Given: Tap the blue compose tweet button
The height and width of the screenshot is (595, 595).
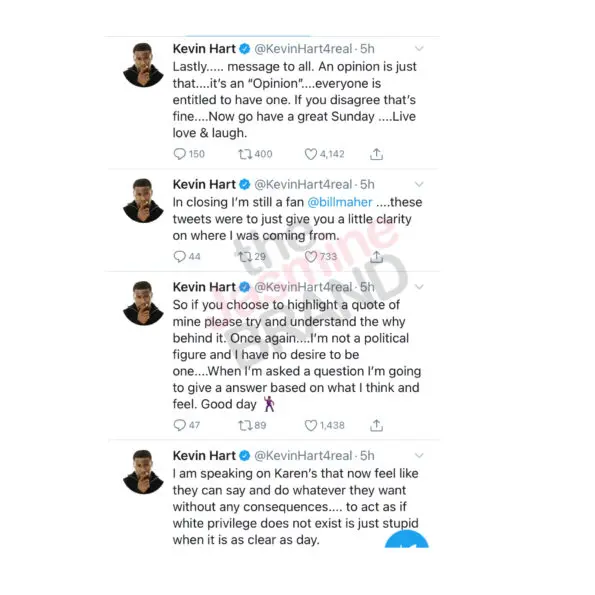Looking at the screenshot, I should [407, 540].
